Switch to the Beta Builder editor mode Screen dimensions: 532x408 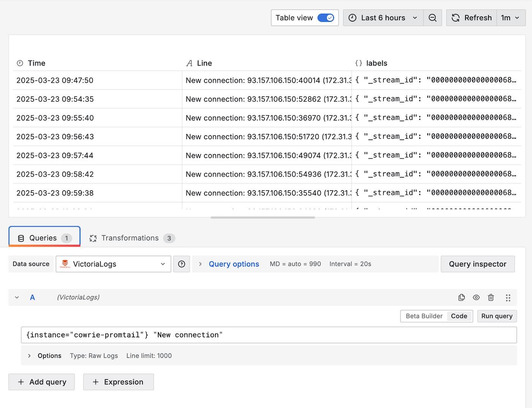click(x=424, y=316)
